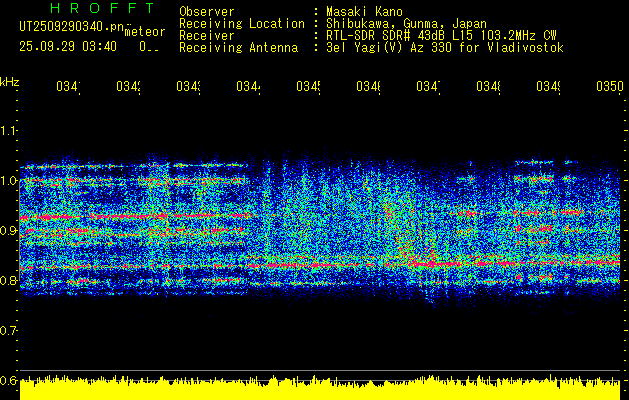The image size is (629, 400).
Task: Click the 0.7 frequency axis label
Action: tap(8, 331)
